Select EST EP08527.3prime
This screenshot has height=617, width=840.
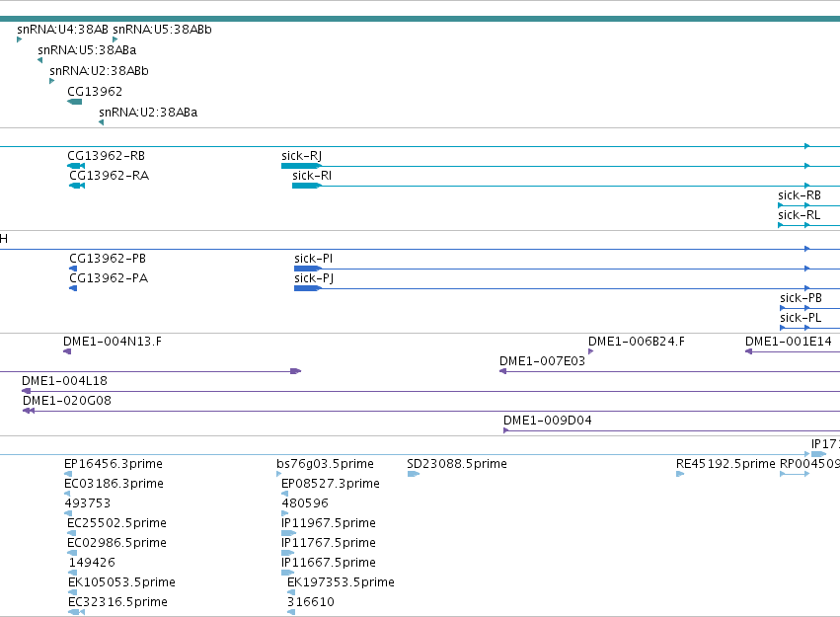(x=331, y=484)
